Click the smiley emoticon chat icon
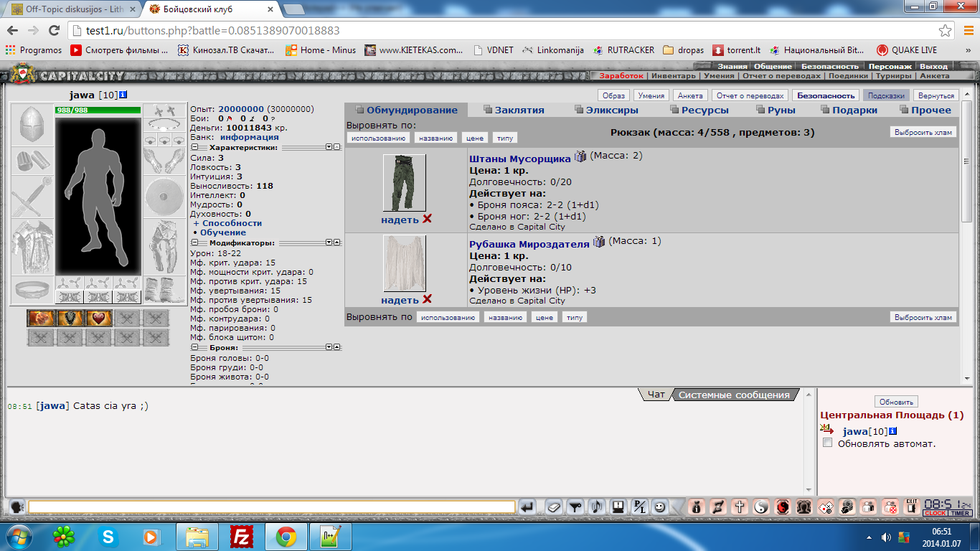 click(660, 507)
